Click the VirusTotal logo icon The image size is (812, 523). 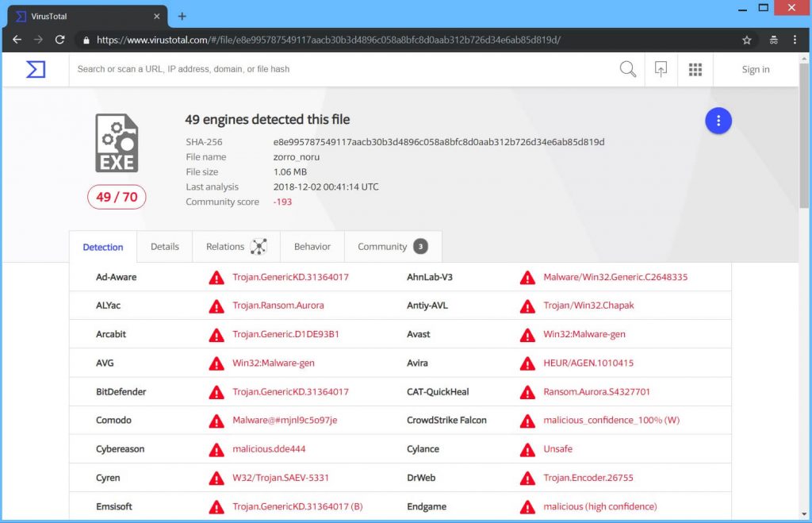[35, 69]
